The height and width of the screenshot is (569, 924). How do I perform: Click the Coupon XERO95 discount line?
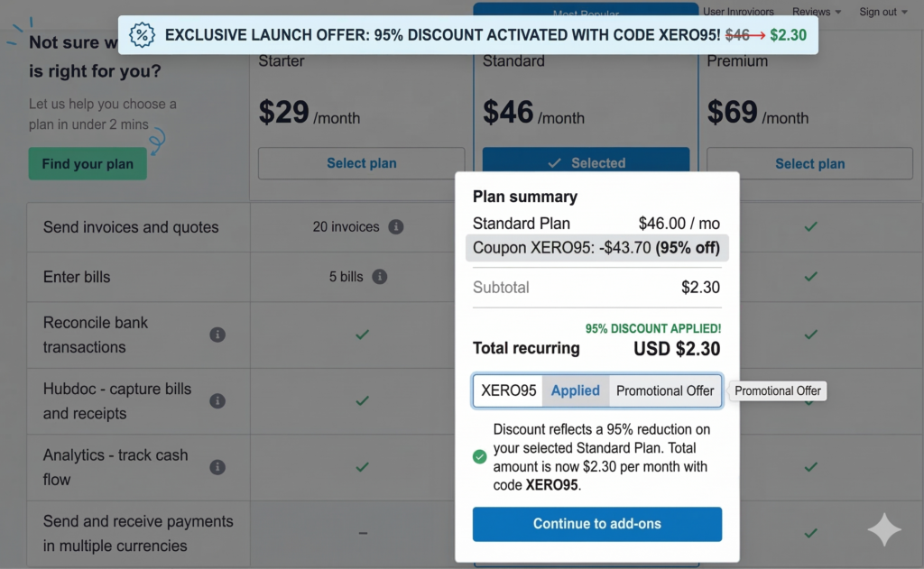point(596,248)
